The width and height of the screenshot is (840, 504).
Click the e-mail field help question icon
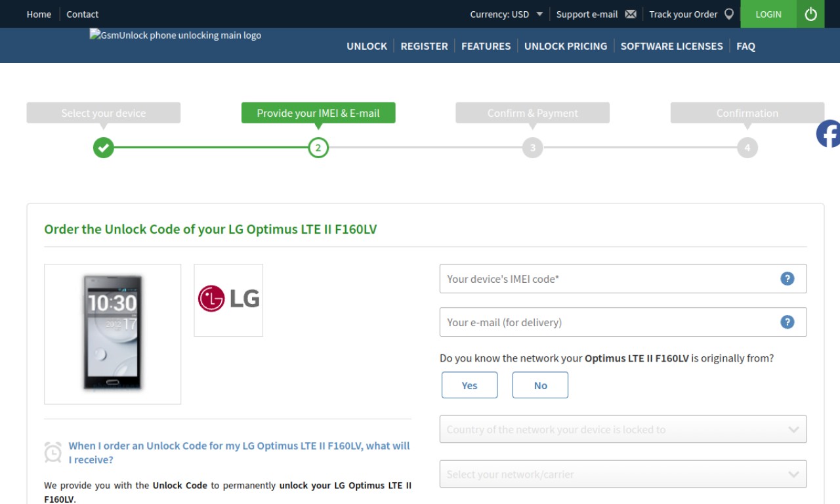(x=787, y=322)
